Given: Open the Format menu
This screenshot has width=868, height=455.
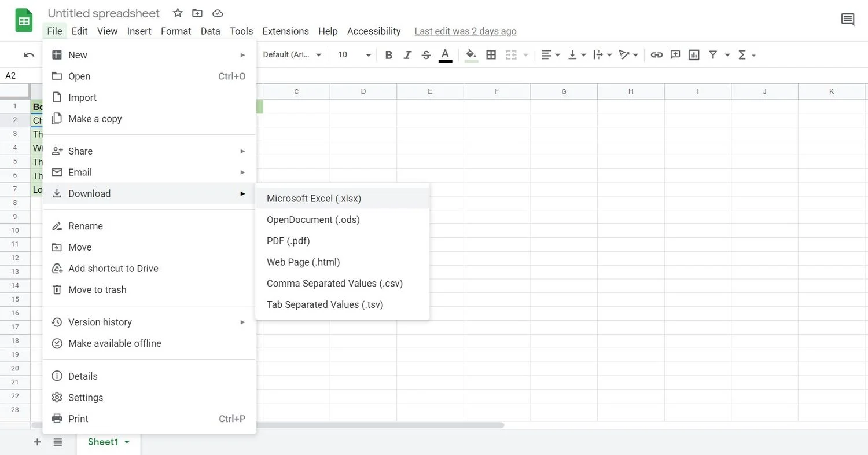Looking at the screenshot, I should point(176,31).
